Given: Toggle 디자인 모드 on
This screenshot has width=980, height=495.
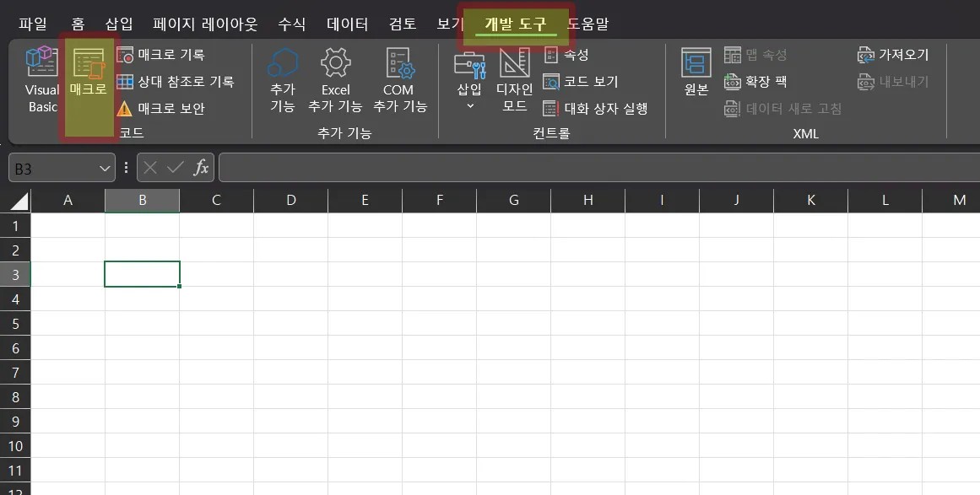Looking at the screenshot, I should pos(513,80).
